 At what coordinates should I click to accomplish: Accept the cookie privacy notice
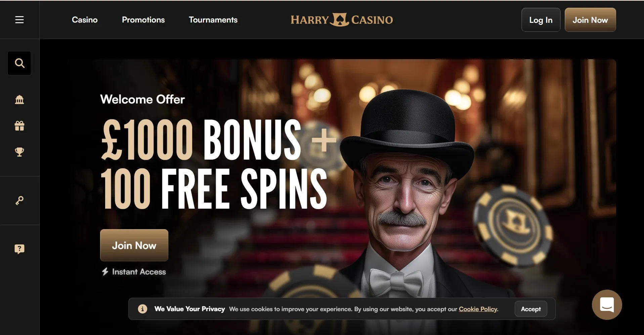pos(531,309)
